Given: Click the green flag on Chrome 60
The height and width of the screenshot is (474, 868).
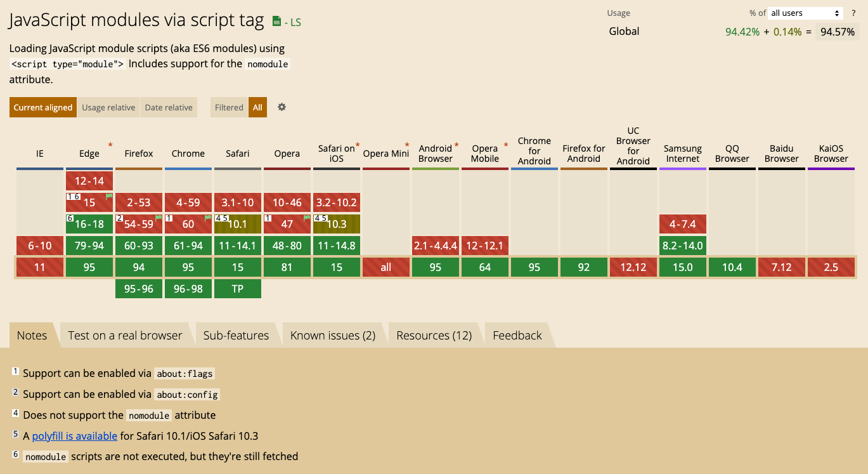Looking at the screenshot, I should 208,218.
